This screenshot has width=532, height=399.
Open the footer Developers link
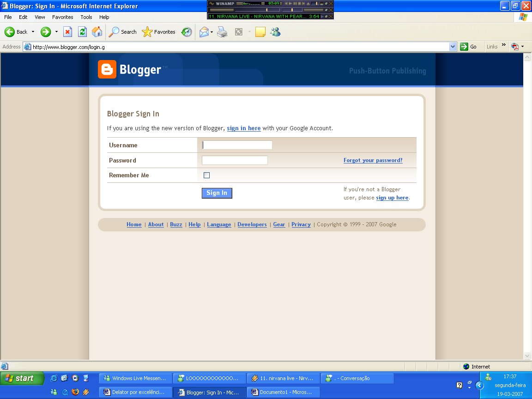[252, 224]
